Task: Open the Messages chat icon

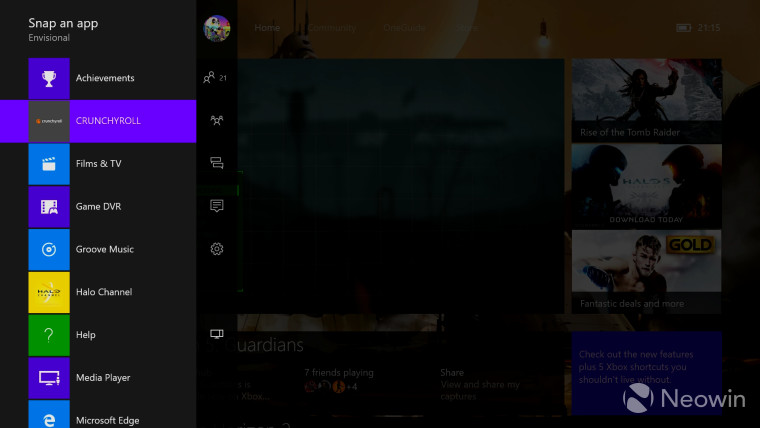Action: pyautogui.click(x=217, y=163)
